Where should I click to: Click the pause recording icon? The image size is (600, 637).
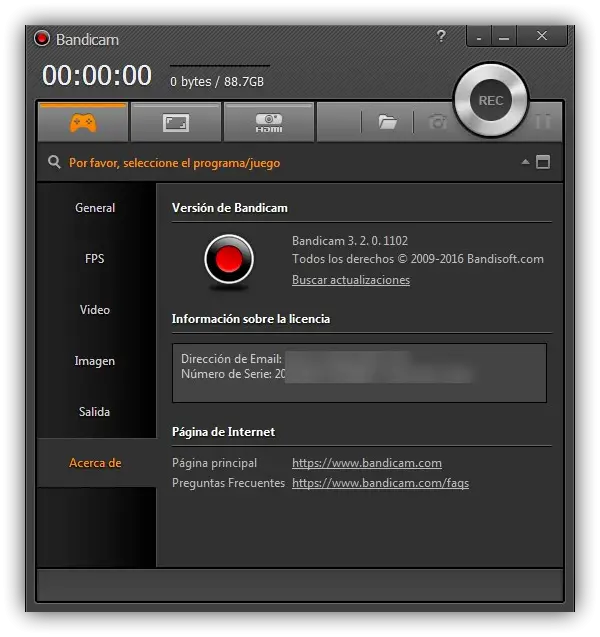(x=543, y=121)
